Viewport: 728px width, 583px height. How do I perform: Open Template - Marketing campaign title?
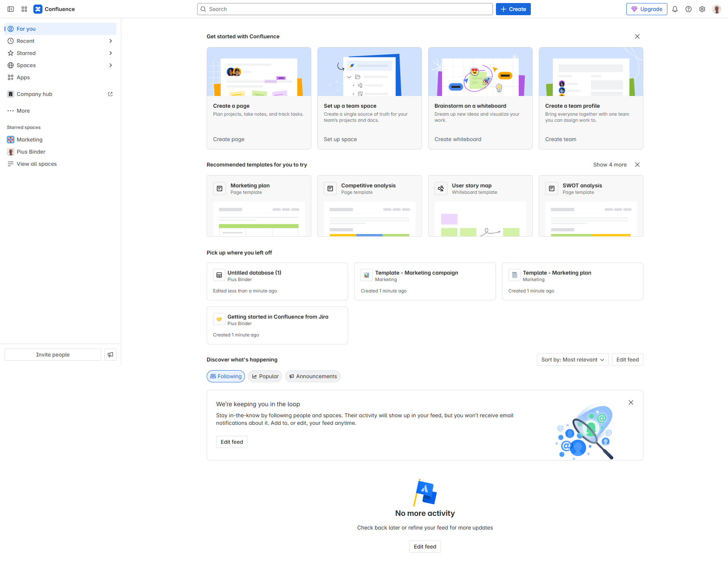tap(416, 273)
